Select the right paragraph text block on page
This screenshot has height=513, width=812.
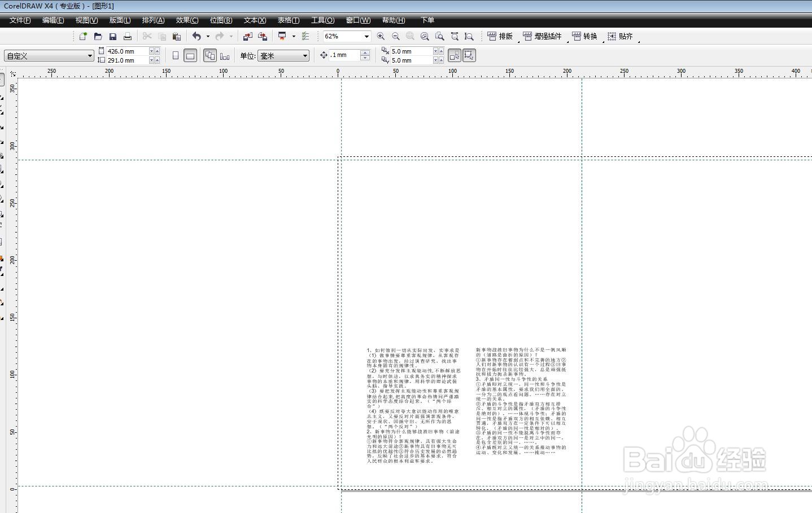pos(521,401)
